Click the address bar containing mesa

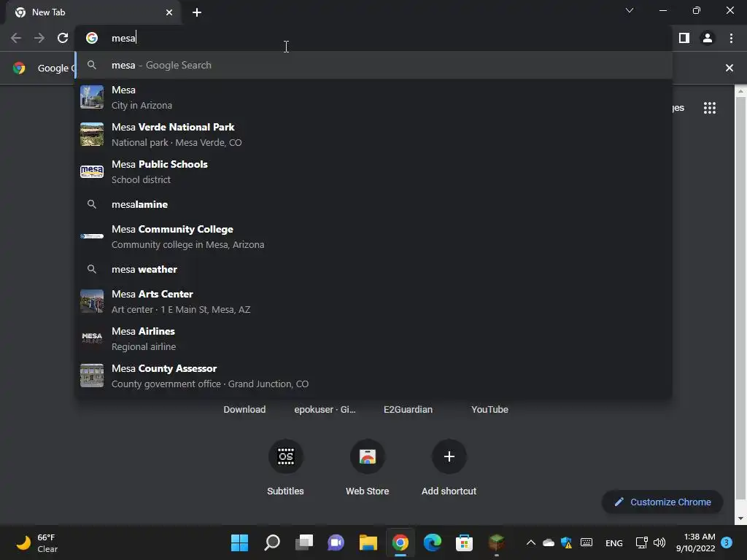(373, 38)
